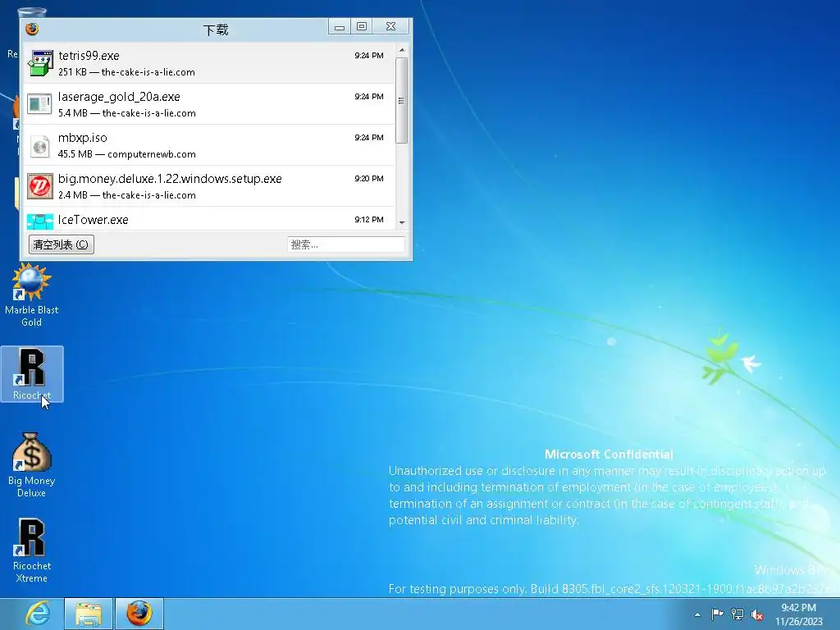Image resolution: width=840 pixels, height=630 pixels.
Task: Click Firefox icon in Downloads title bar
Action: pos(32,29)
